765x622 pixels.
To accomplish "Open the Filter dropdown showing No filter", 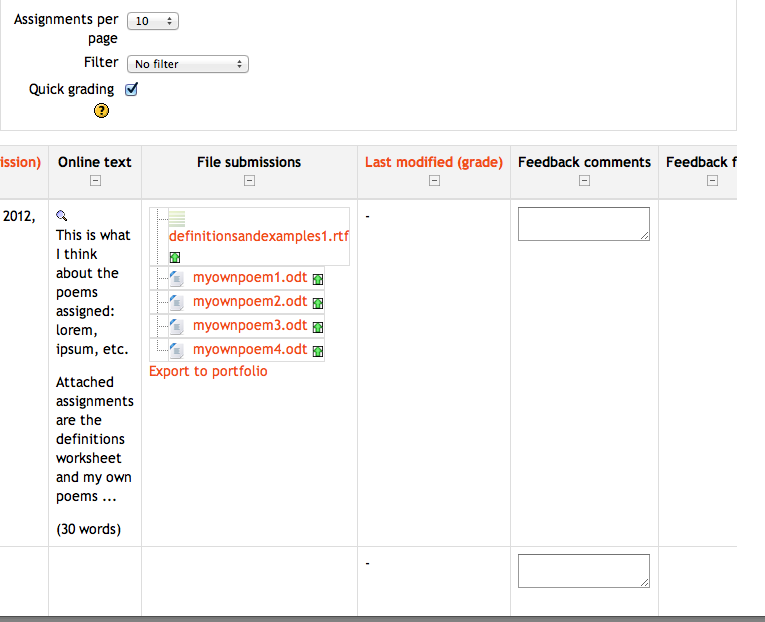I will (188, 64).
